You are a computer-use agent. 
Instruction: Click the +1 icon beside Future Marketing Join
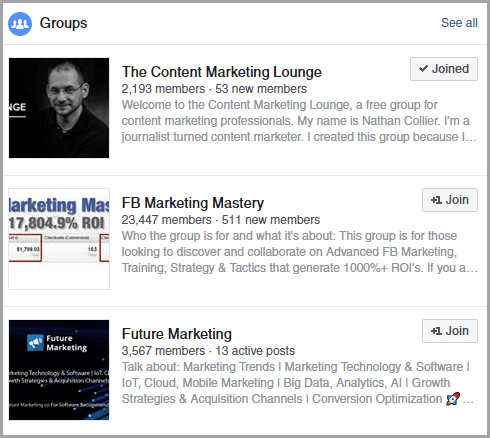point(436,331)
